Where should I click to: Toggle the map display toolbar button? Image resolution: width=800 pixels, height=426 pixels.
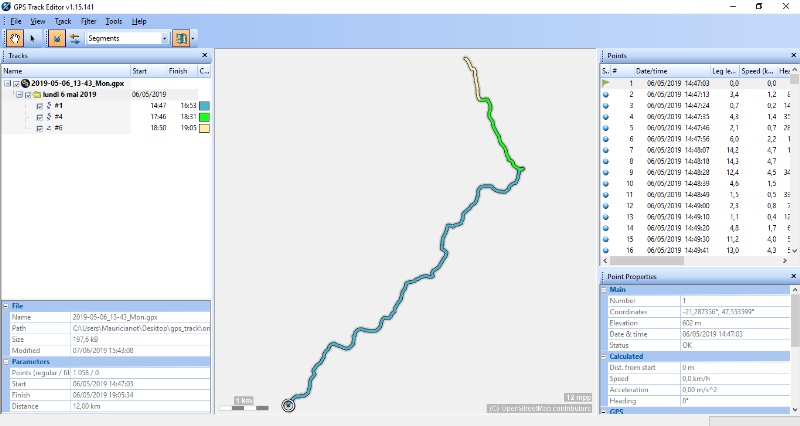click(181, 38)
